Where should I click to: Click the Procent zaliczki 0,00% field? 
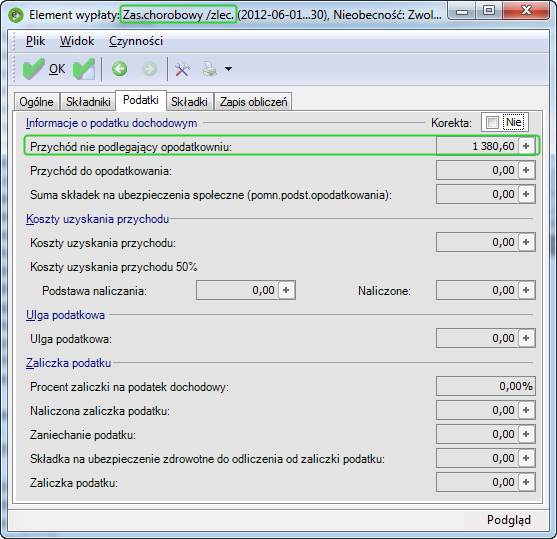(x=486, y=386)
